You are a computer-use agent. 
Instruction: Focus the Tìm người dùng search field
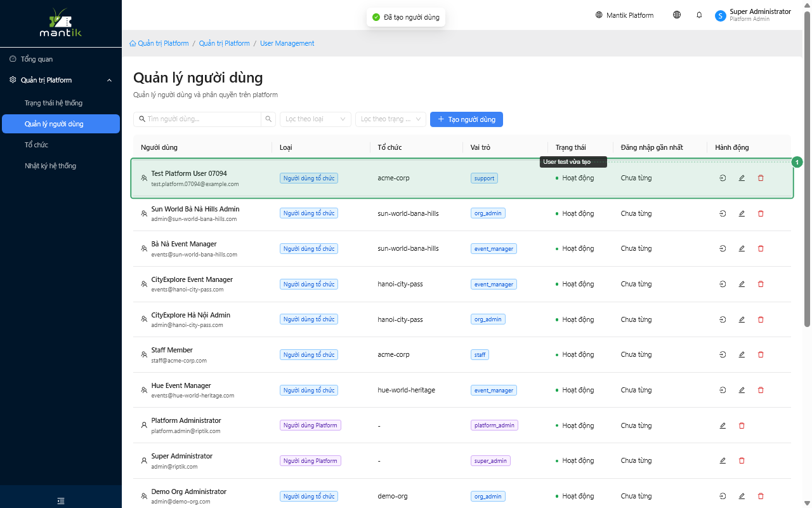pyautogui.click(x=197, y=119)
